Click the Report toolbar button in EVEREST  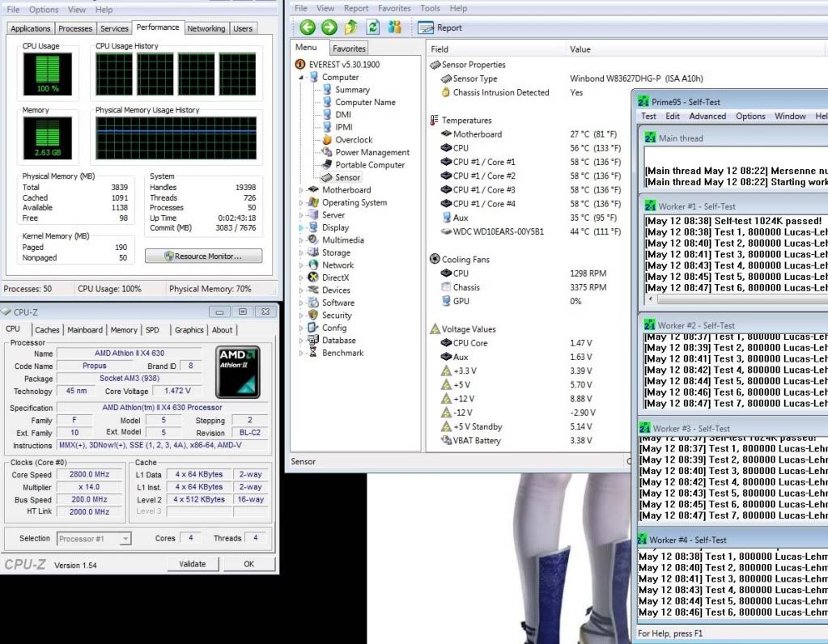tap(439, 28)
